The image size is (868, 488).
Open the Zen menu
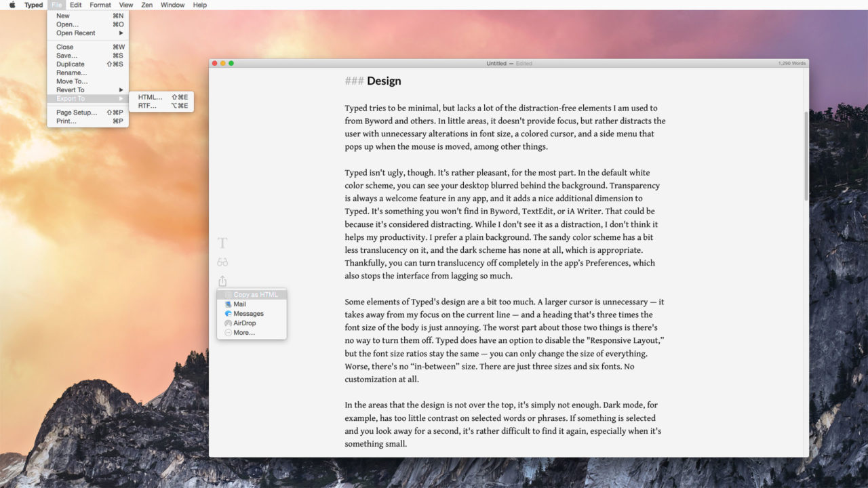(x=147, y=5)
